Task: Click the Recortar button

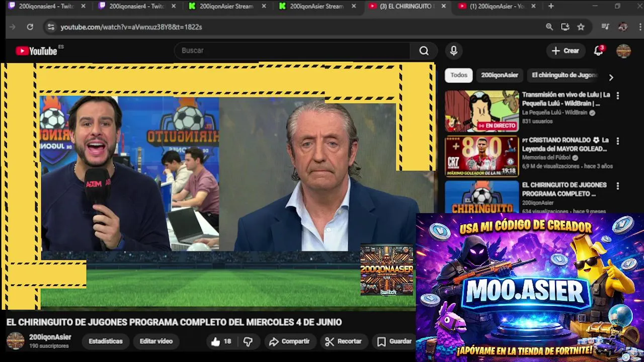Action: [343, 341]
